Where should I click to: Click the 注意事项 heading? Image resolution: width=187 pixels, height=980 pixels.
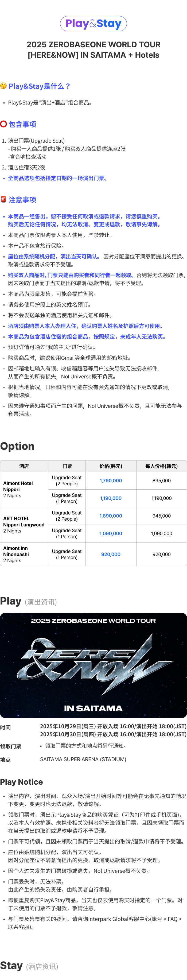pyautogui.click(x=22, y=200)
